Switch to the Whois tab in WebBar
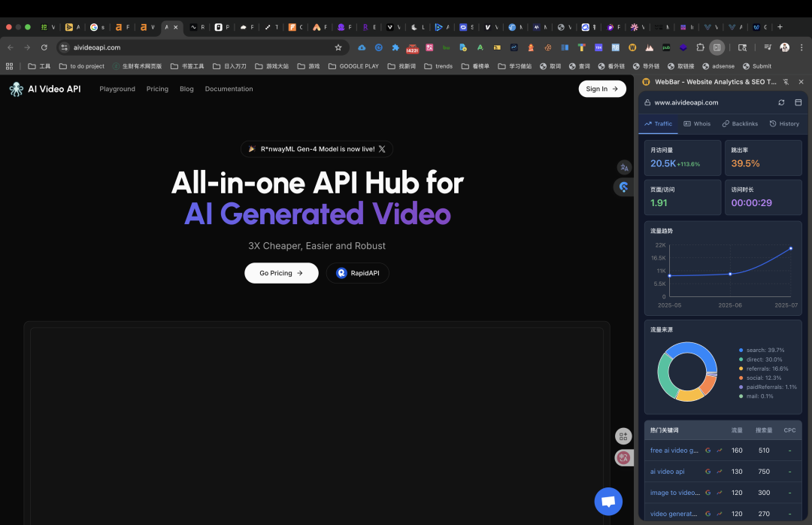 [697, 124]
